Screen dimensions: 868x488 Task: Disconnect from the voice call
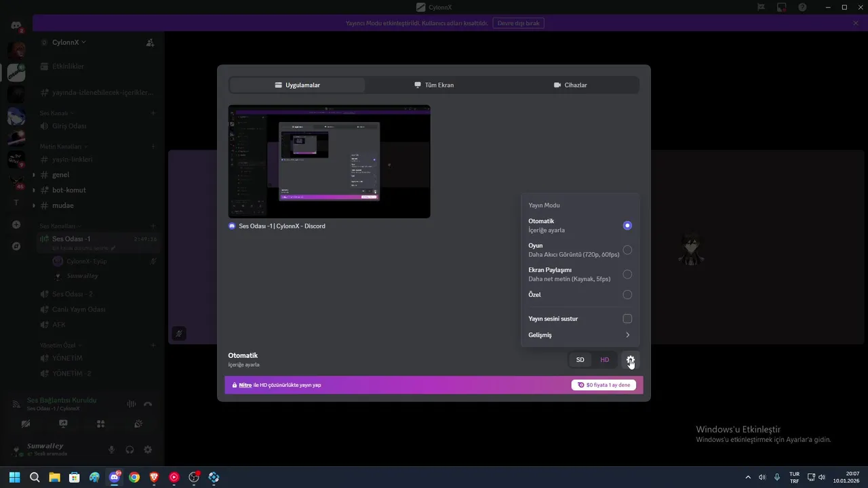pyautogui.click(x=148, y=404)
